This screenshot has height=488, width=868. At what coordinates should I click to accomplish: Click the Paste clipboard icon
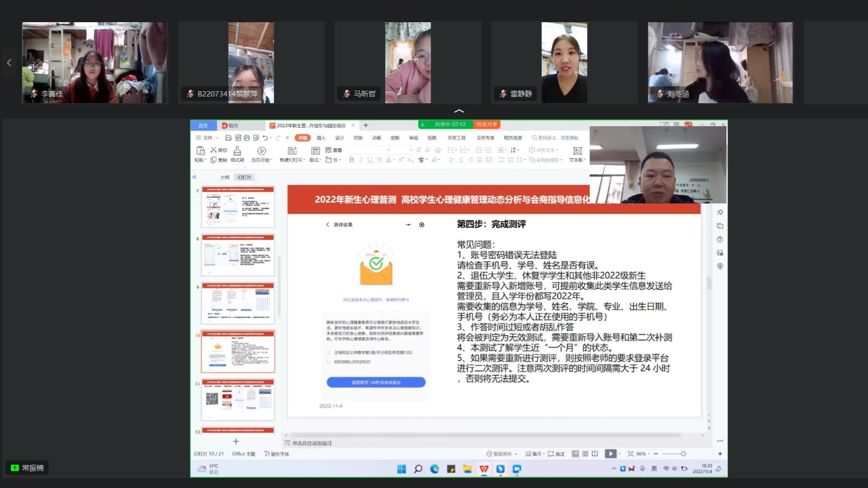(x=200, y=151)
